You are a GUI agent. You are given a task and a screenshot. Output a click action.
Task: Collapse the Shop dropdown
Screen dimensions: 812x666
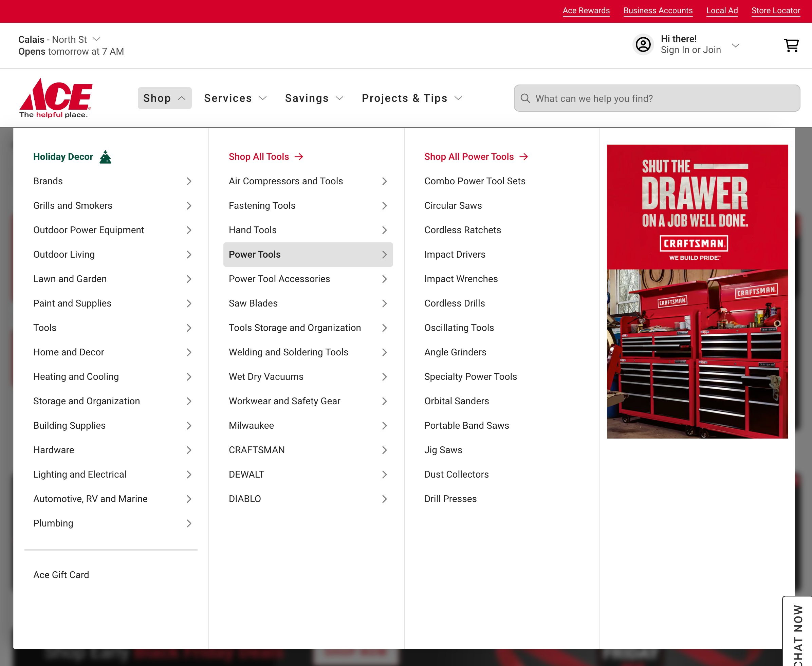(165, 98)
